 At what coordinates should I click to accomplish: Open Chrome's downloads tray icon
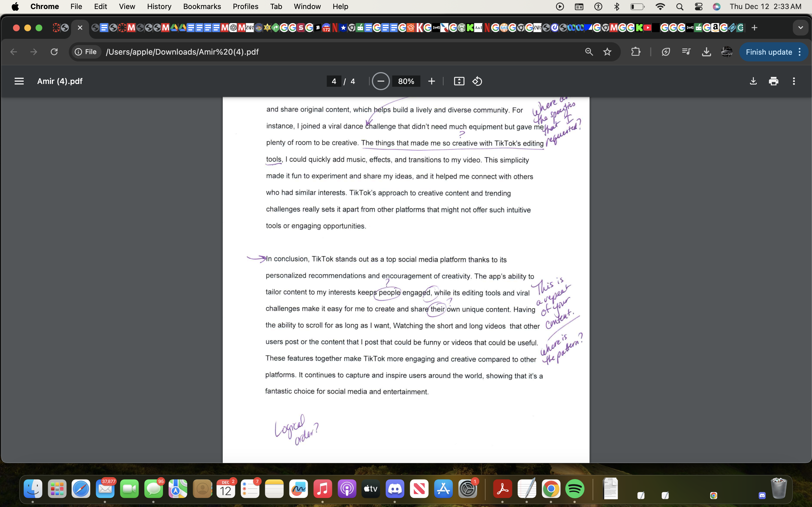707,51
